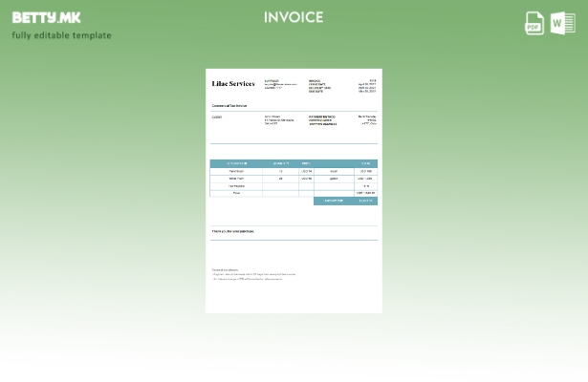
Task: Click the Terms & Conditions heading
Action: coord(225,269)
